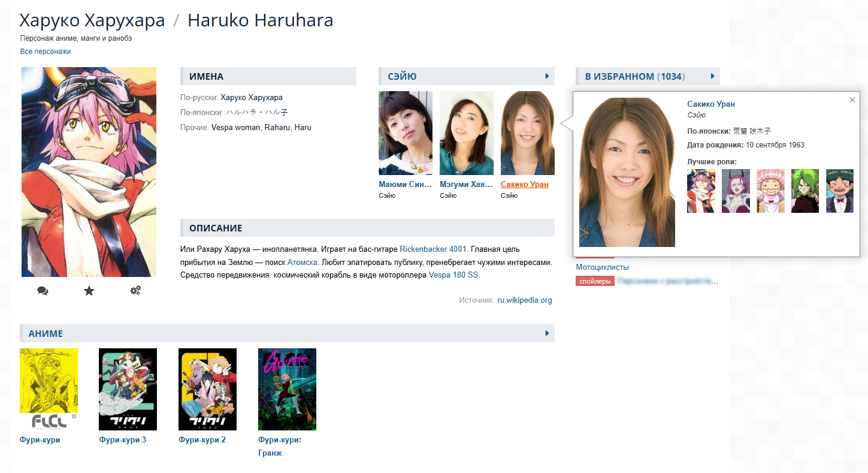Image resolution: width=868 pixels, height=473 pixels.
Task: Click the спойлеры red label
Action: coord(595,281)
